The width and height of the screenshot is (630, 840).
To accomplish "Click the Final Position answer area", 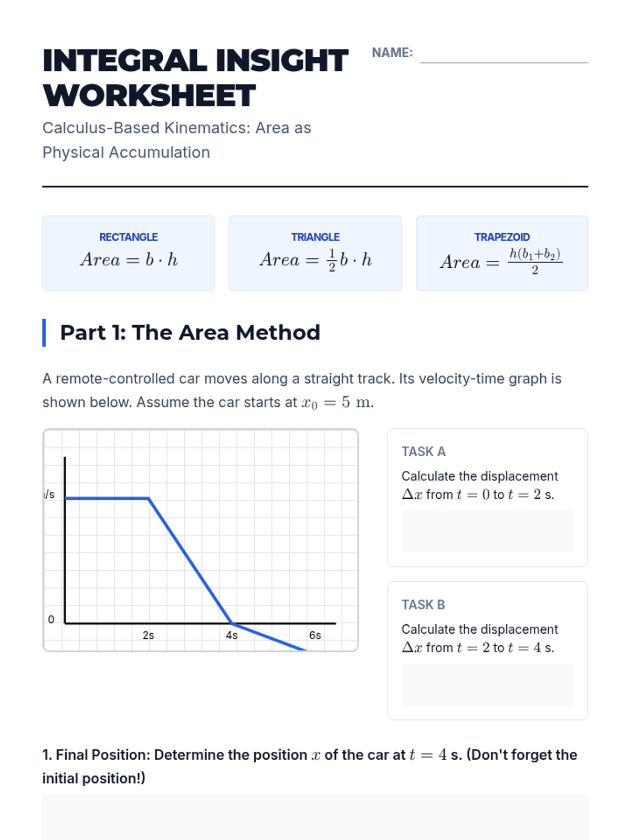I will 315,818.
